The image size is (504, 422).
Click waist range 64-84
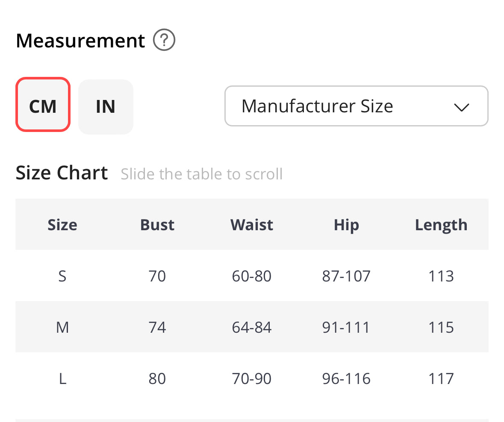point(252,328)
